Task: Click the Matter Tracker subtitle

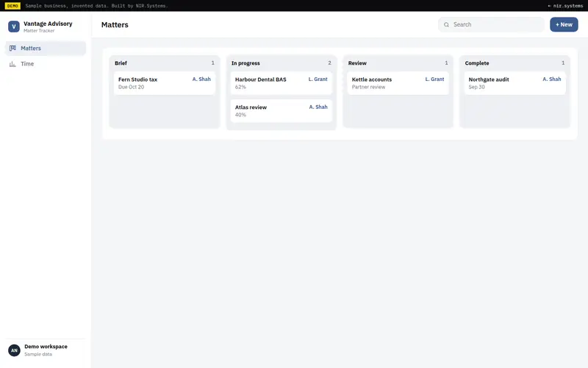Action: (39, 31)
